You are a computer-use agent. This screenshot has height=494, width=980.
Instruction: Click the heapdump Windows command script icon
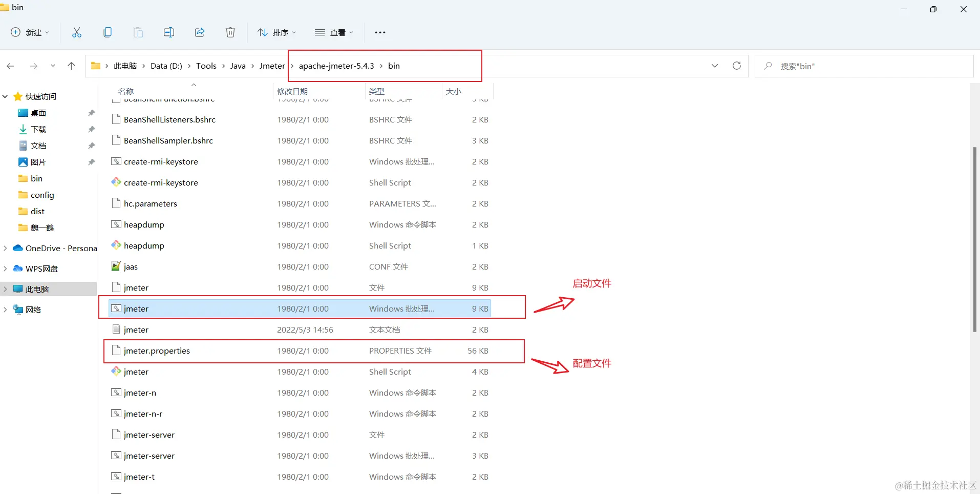click(x=116, y=224)
